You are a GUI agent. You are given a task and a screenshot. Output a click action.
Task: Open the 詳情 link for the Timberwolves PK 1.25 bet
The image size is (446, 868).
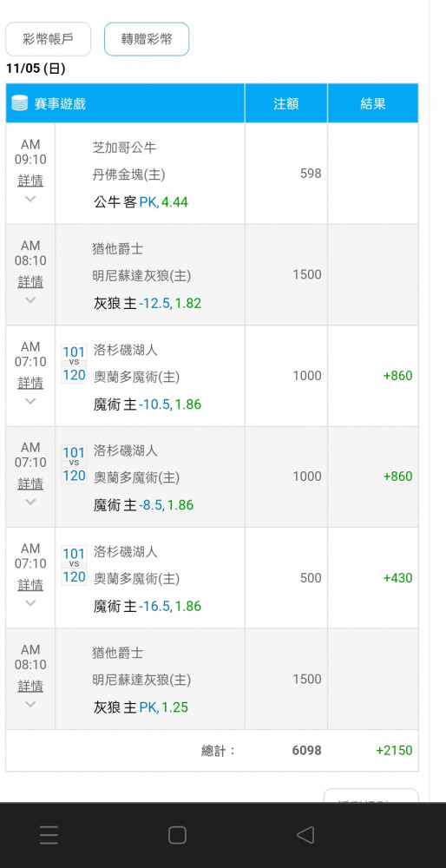pyautogui.click(x=30, y=686)
